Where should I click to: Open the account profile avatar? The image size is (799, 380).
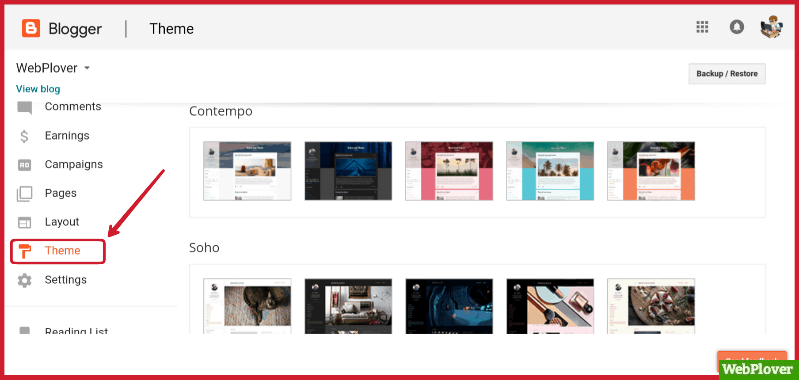coord(771,27)
